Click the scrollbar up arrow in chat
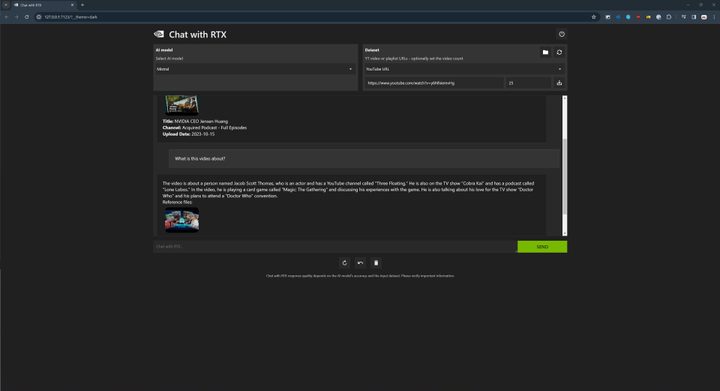This screenshot has width=720, height=391. [564, 98]
